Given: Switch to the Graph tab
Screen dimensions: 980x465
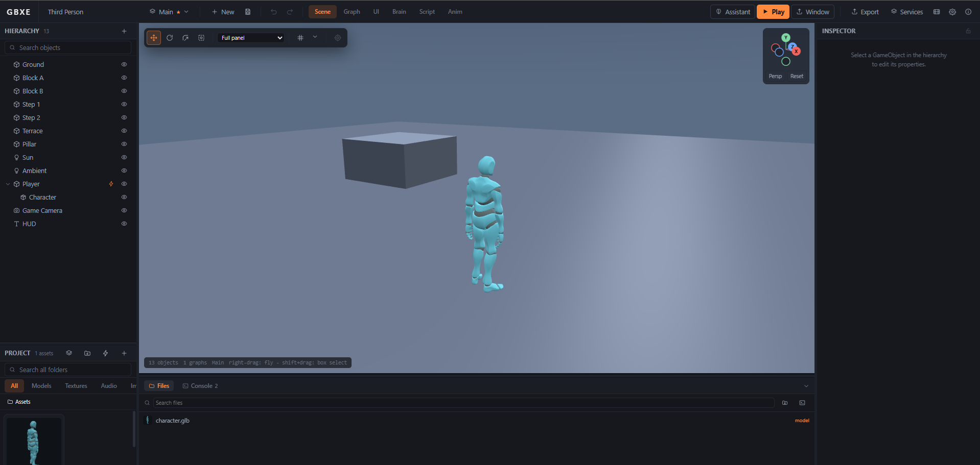Looking at the screenshot, I should click(352, 12).
